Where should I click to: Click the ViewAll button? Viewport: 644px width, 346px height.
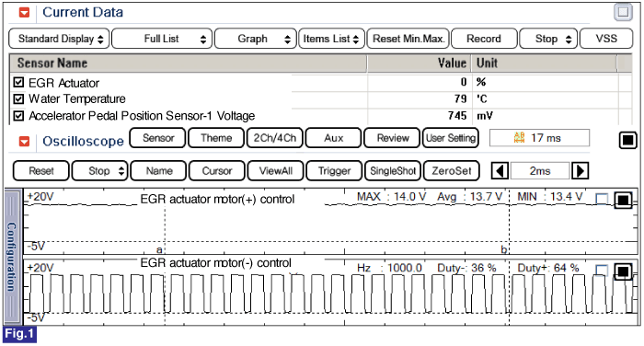276,170
